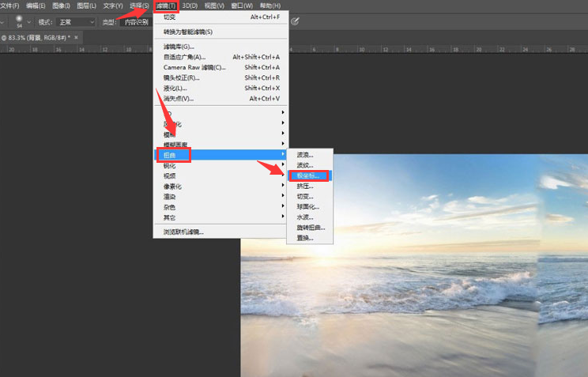Click the highlighted 扭曲 menu item
The height and width of the screenshot is (377, 588).
[x=220, y=155]
